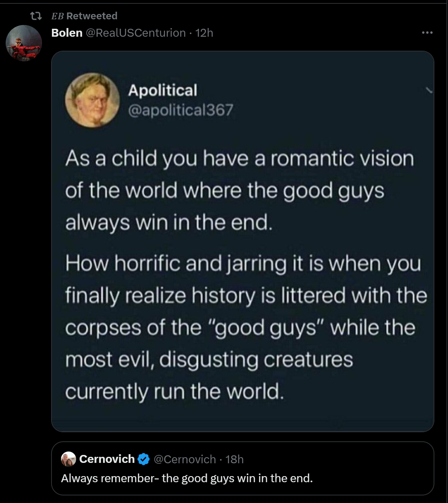Click the Bolen display name
The height and width of the screenshot is (503, 448).
67,33
